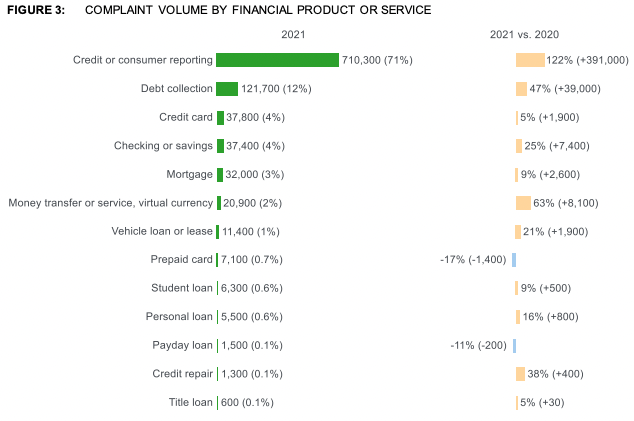Screen dimensions: 634x421
Task: Click the 710,300 (71%) value label
Action: click(x=377, y=60)
